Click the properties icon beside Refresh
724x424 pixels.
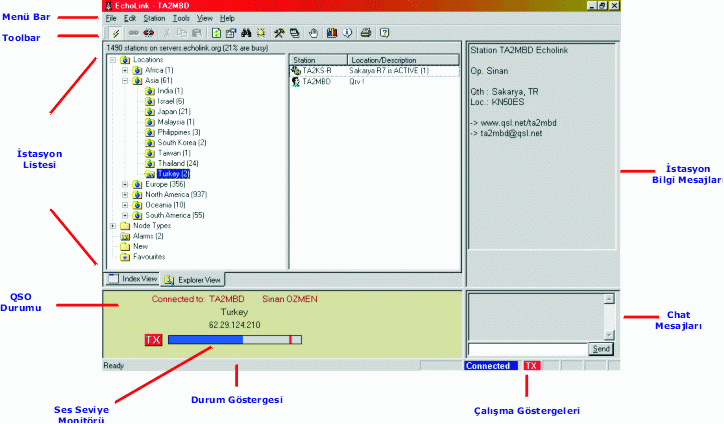tap(230, 33)
